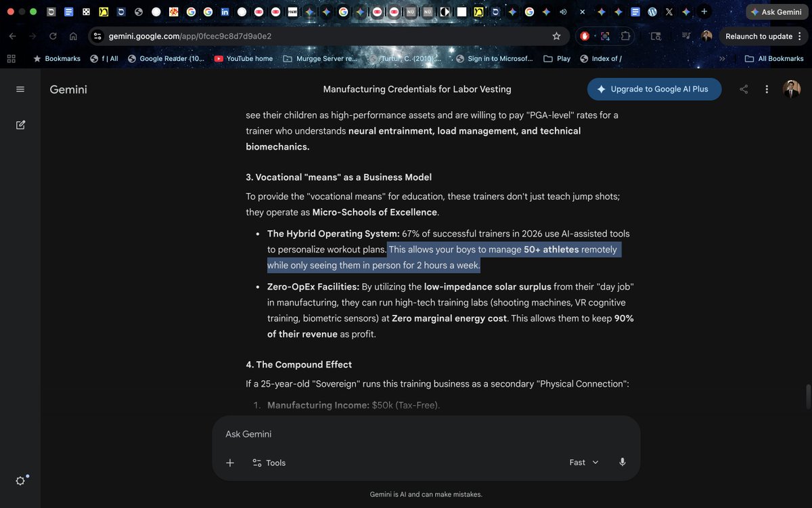Screen dimensions: 812x508
Task: Click the browser home button
Action: tap(73, 37)
